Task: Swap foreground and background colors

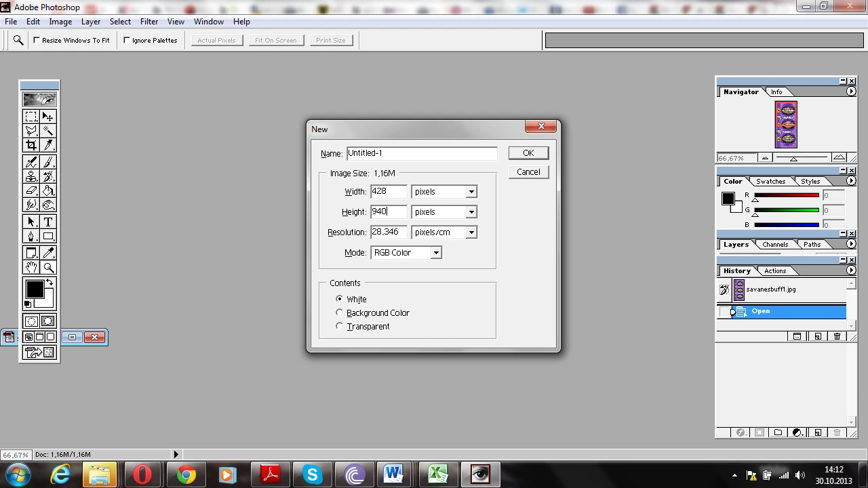Action: pos(50,282)
